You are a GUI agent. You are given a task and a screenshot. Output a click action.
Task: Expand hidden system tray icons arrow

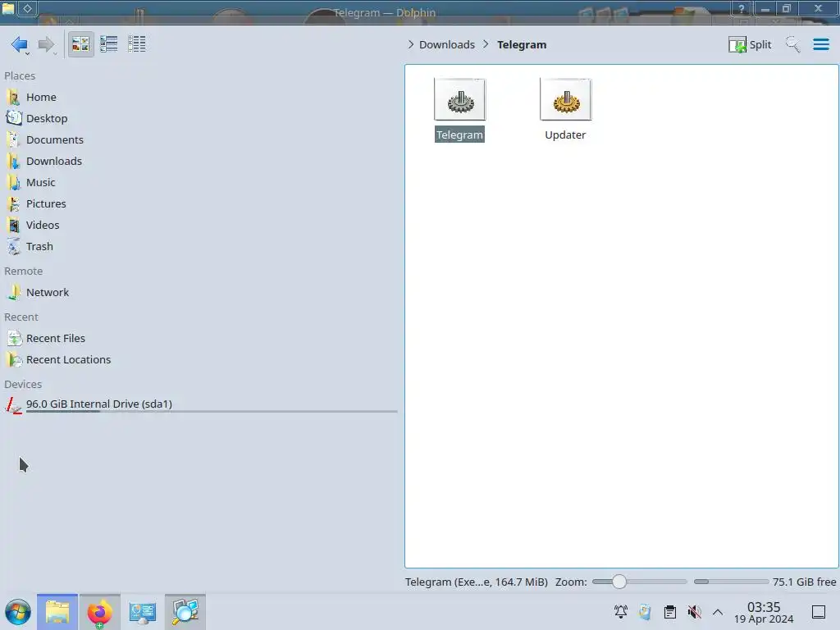718,612
